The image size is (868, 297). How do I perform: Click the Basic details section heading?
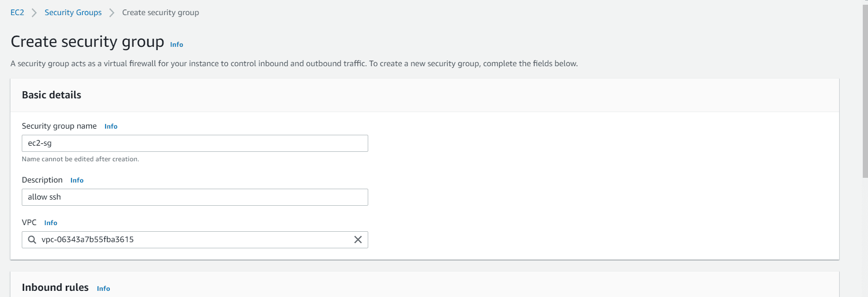click(x=52, y=95)
